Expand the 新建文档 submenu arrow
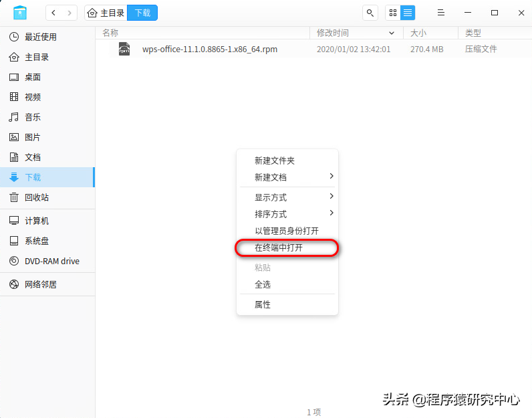This screenshot has width=532, height=418. point(331,176)
